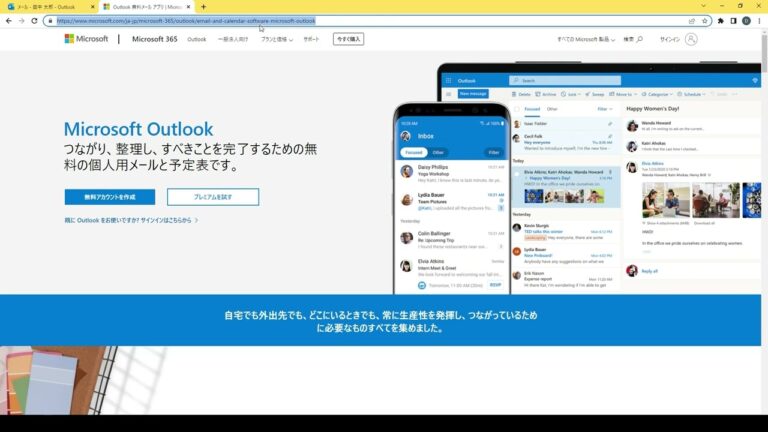
Task: Click the Daisy Phillips message in phone mockup
Action: coord(452,173)
